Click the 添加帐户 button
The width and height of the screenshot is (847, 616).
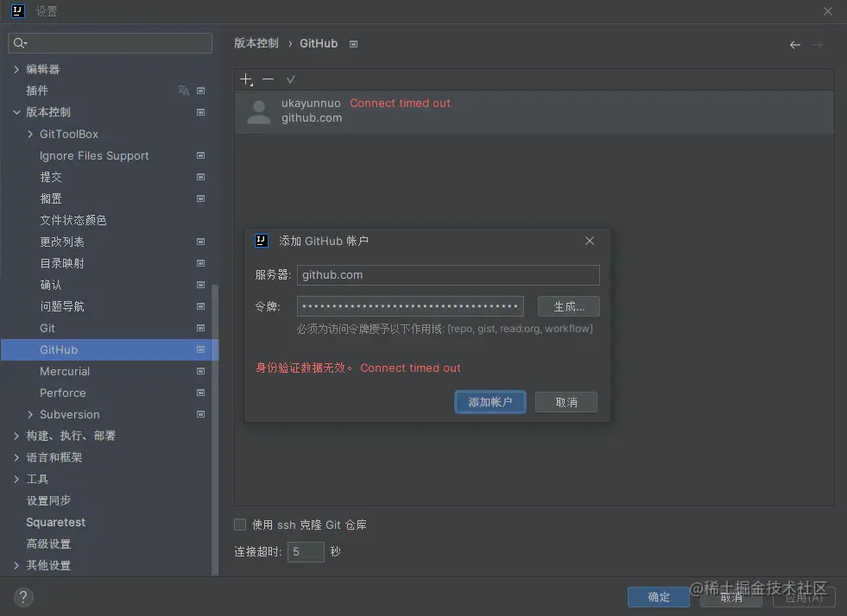tap(490, 402)
